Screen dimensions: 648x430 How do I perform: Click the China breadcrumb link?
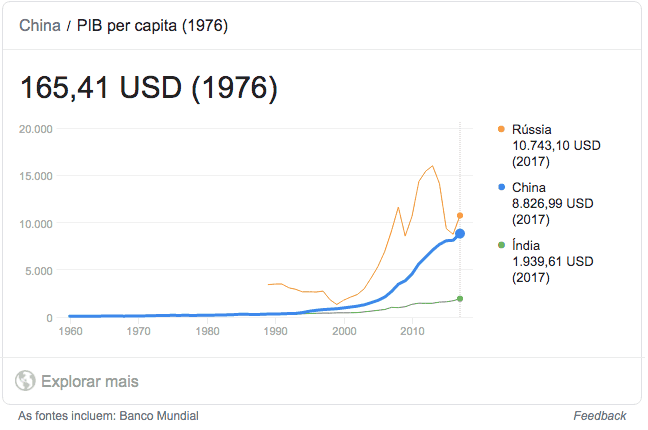40,25
